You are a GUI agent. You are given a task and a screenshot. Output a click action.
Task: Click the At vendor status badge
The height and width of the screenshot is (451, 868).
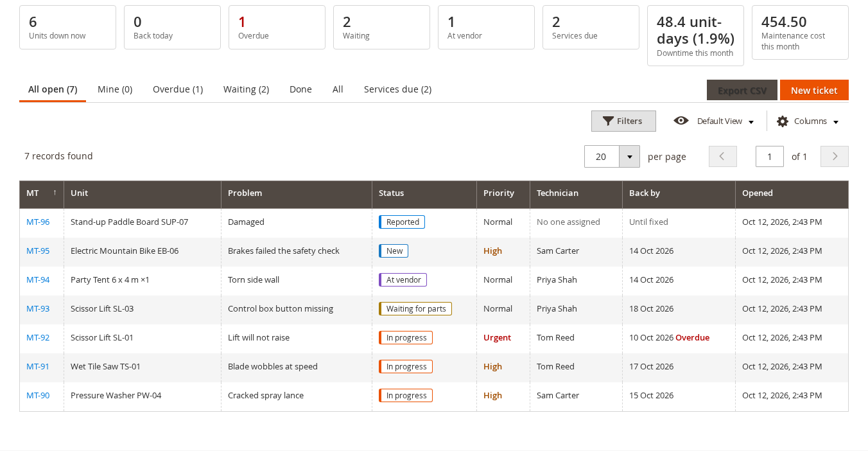(403, 279)
